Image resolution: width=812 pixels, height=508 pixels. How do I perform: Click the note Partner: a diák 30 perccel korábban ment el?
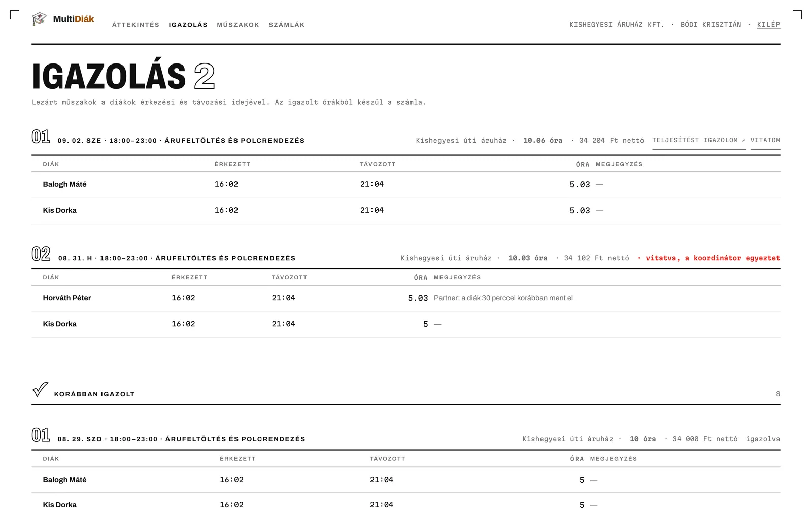click(x=503, y=298)
